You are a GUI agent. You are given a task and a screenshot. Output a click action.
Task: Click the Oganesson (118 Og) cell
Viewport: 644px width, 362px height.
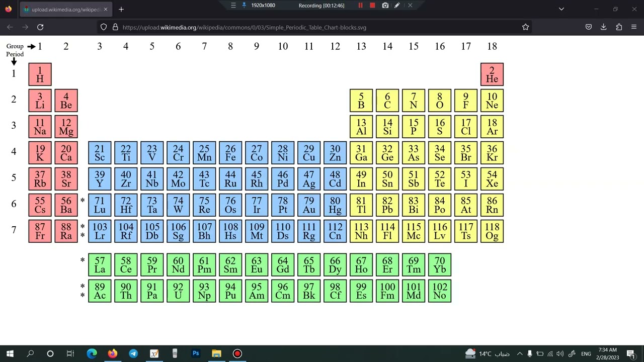point(492,231)
